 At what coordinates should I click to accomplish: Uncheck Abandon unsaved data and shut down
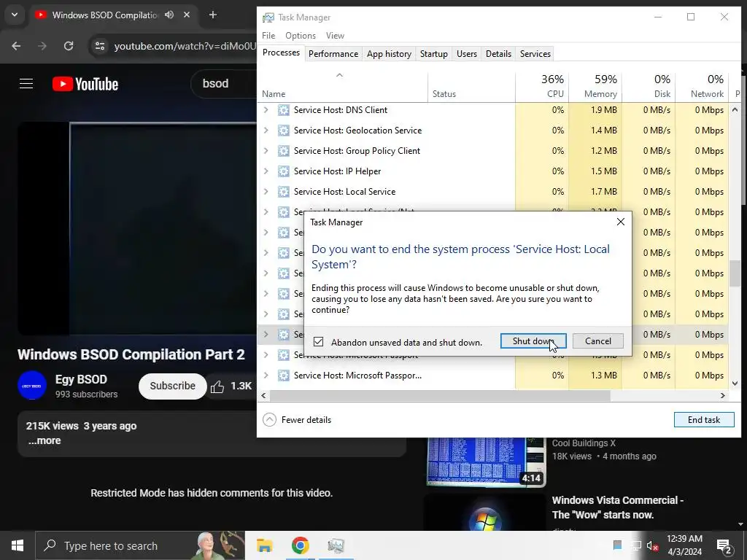(x=318, y=342)
